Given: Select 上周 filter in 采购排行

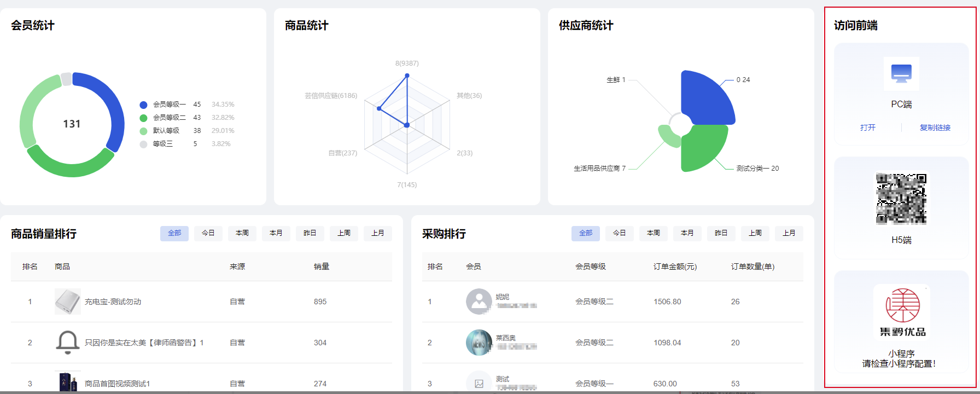Looking at the screenshot, I should pyautogui.click(x=755, y=233).
